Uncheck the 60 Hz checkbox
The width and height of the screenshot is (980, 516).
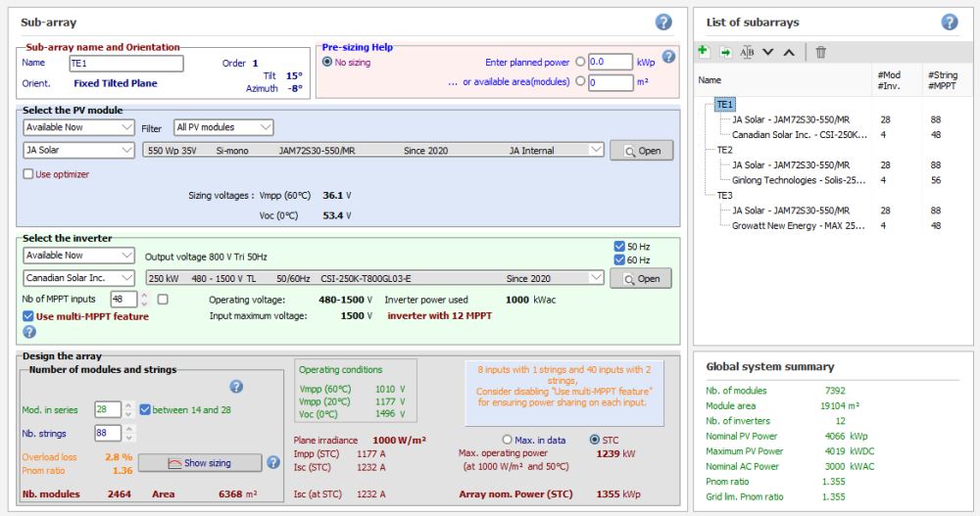coord(618,259)
